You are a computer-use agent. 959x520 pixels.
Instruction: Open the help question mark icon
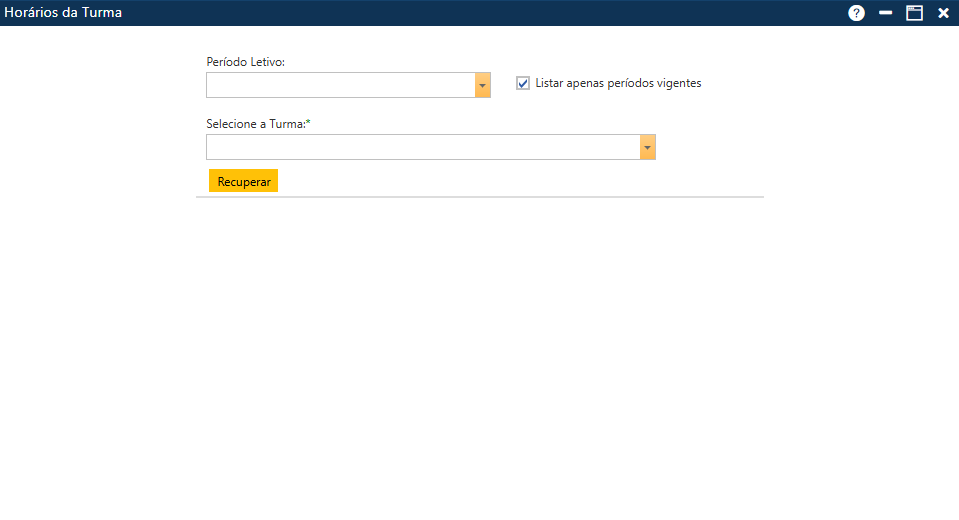tap(856, 13)
